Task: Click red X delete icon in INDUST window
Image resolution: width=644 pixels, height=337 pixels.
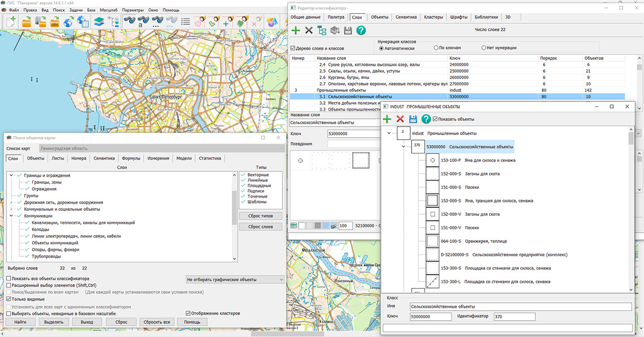Action: (x=400, y=119)
